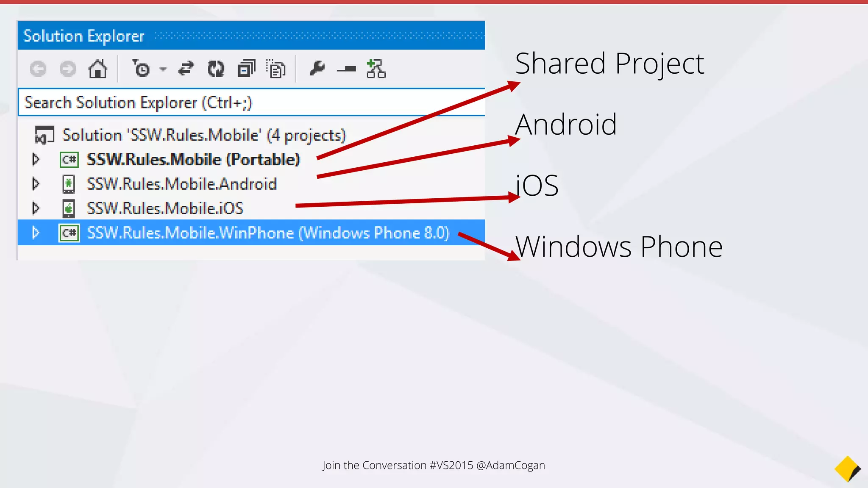Select the SSW.Rules.Mobile (Portable) project
Image resolution: width=868 pixels, height=488 pixels.
coord(193,160)
